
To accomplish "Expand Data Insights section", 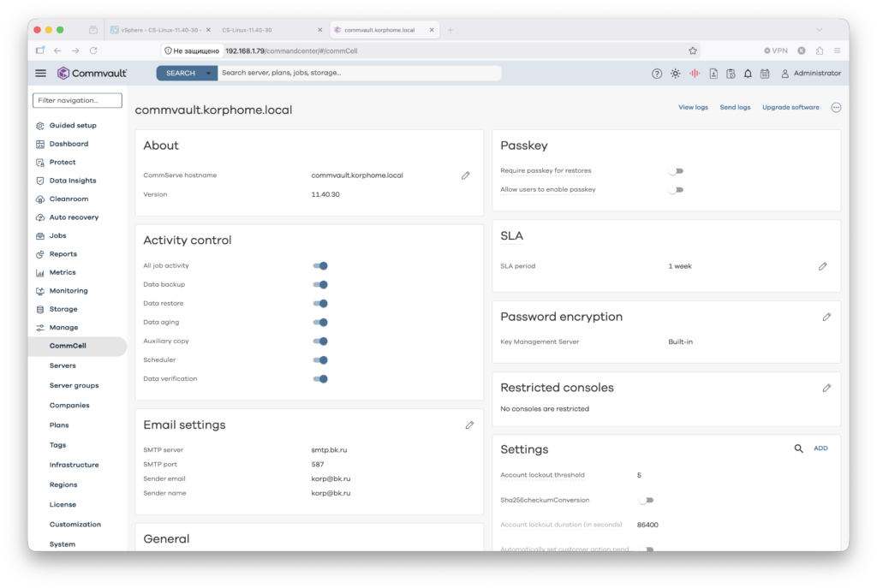I will point(73,181).
